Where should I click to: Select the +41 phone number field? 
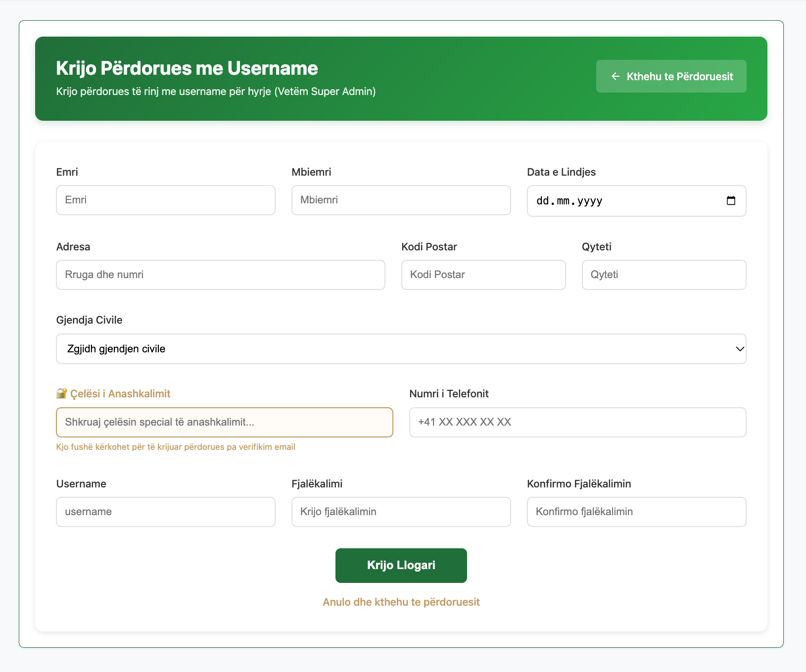point(578,422)
